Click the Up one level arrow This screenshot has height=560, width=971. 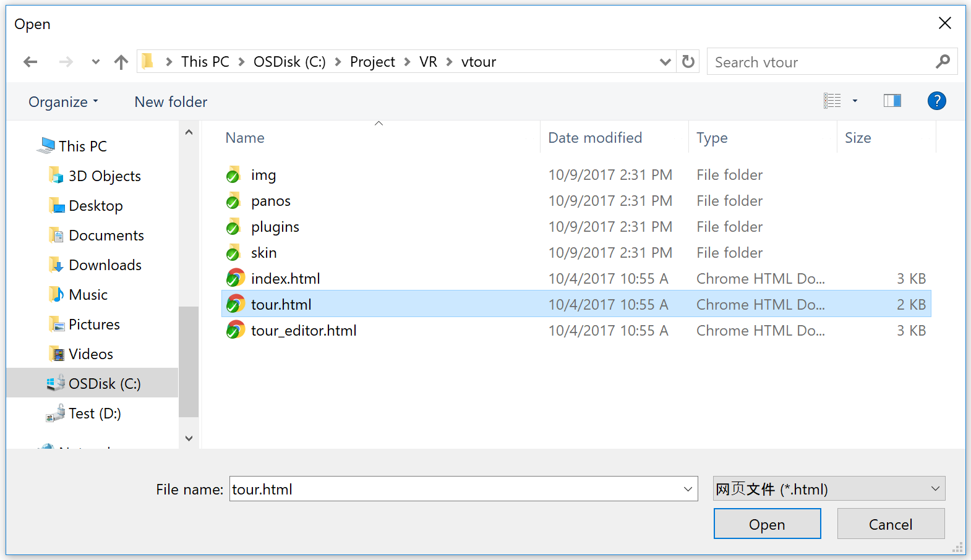pos(121,62)
